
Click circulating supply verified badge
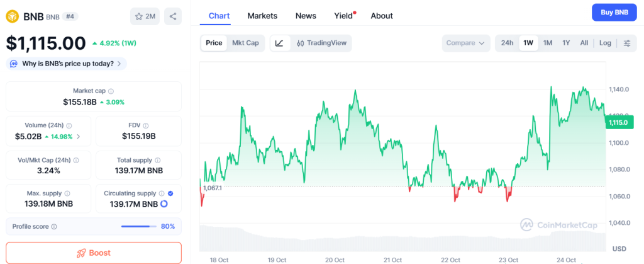click(x=170, y=193)
